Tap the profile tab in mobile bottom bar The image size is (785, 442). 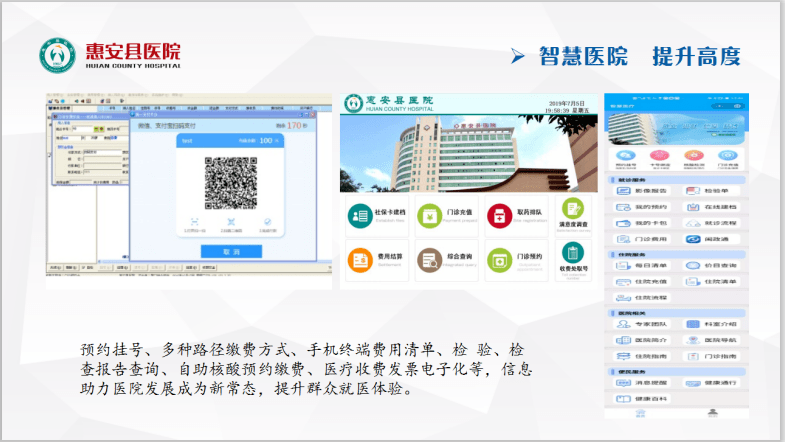tap(713, 413)
